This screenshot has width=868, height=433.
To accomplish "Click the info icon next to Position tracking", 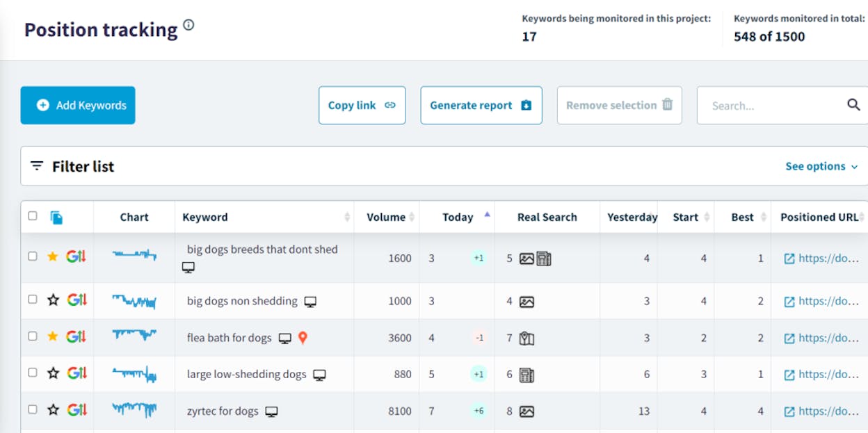I will coord(188,26).
